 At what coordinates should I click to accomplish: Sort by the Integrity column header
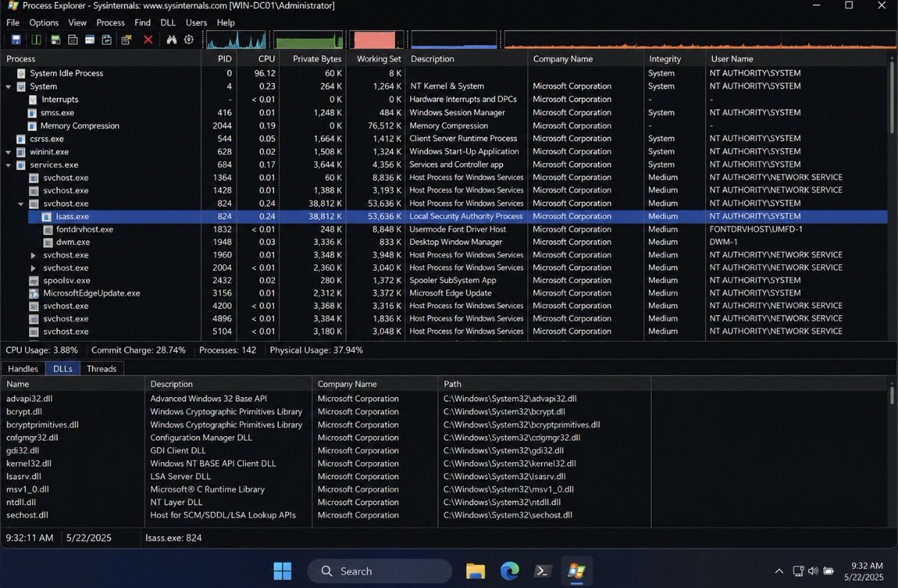pos(675,58)
